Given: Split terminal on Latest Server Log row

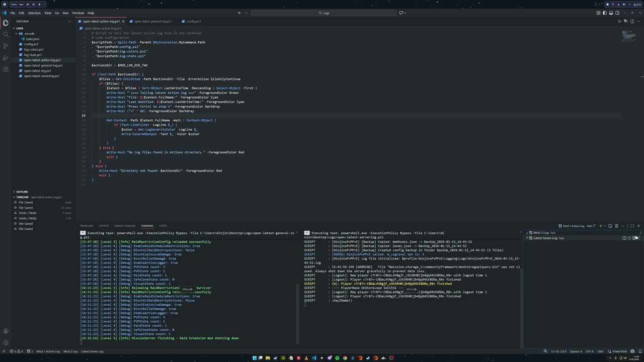Looking at the screenshot, I should click(624, 238).
